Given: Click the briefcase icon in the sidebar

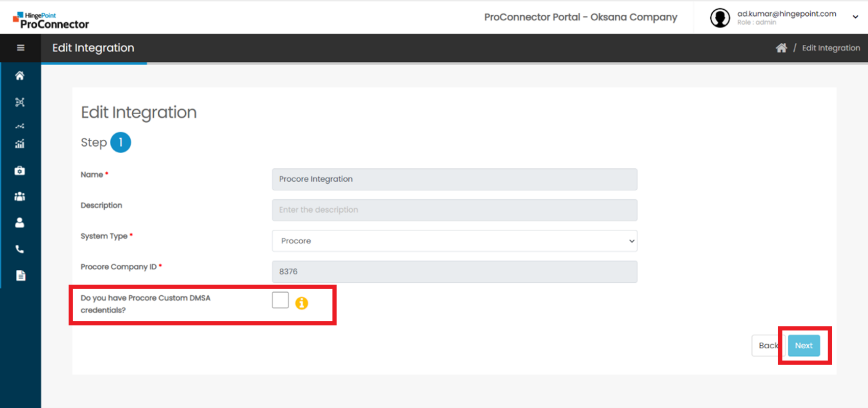Looking at the screenshot, I should 20,171.
